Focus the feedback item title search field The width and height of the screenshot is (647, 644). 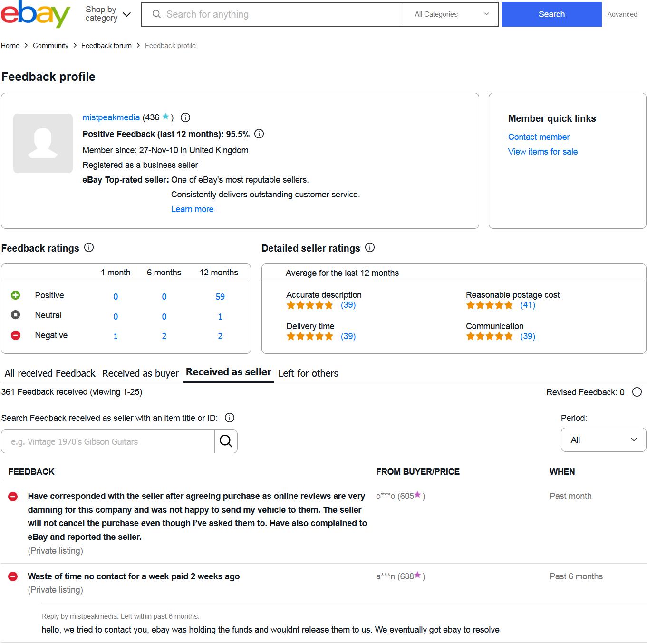point(108,441)
